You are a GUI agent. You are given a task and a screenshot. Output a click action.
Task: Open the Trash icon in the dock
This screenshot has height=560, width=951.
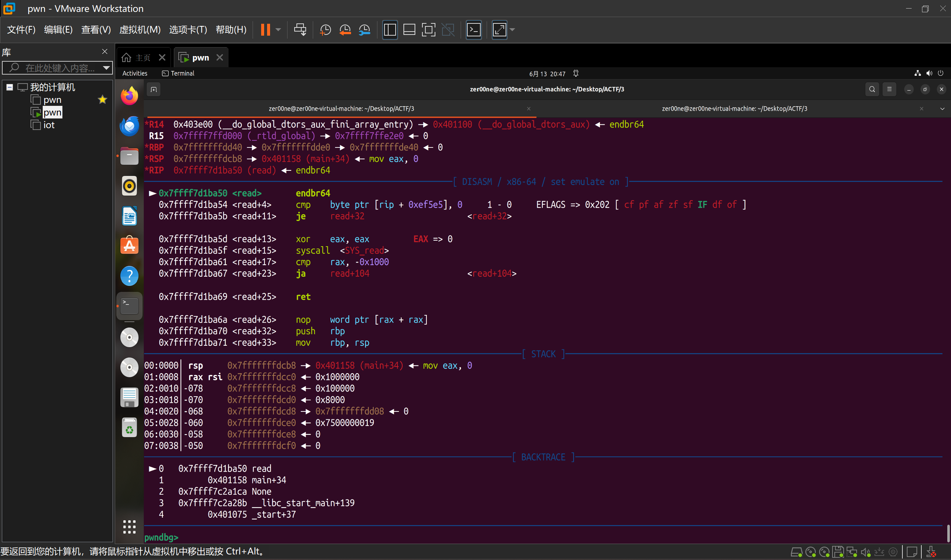129,427
